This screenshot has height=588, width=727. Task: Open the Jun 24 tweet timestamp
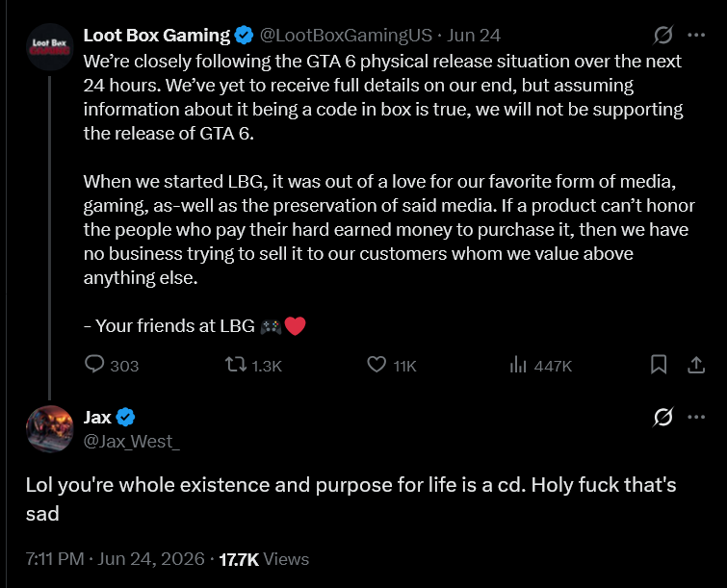pos(474,36)
